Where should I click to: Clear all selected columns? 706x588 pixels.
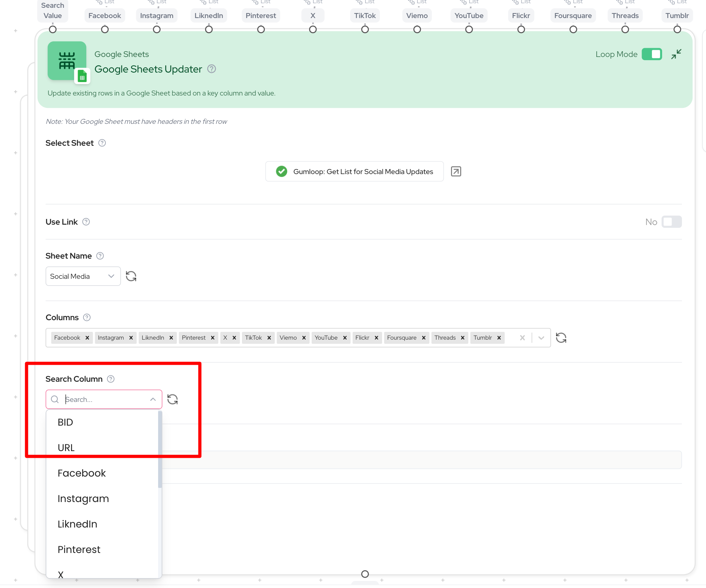[522, 338]
